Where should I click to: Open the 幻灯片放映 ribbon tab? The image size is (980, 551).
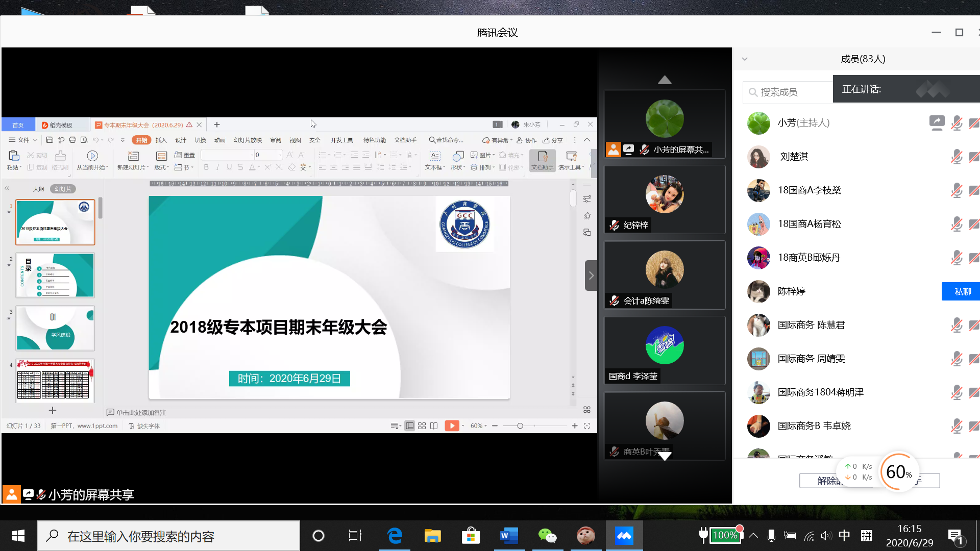click(248, 140)
